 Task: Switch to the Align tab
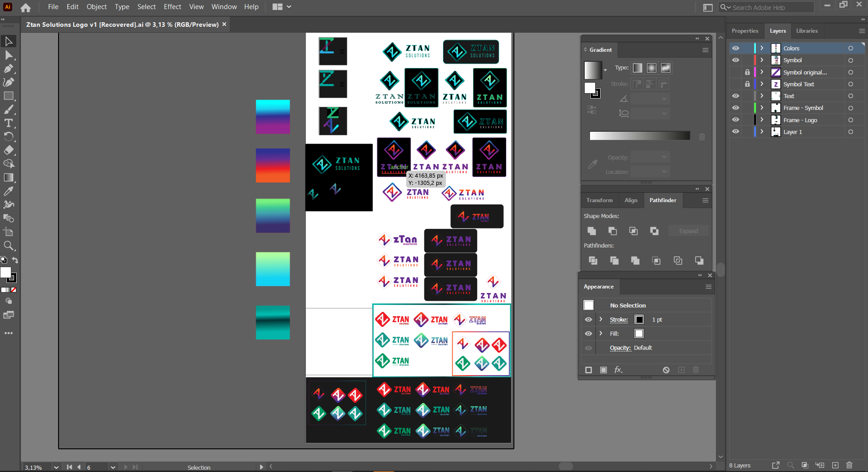pyautogui.click(x=631, y=200)
